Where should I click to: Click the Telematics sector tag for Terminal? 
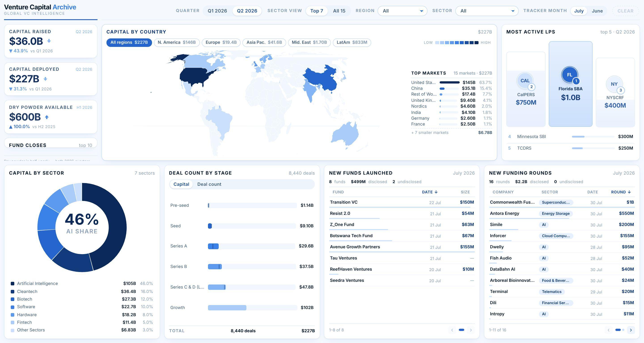(x=551, y=292)
